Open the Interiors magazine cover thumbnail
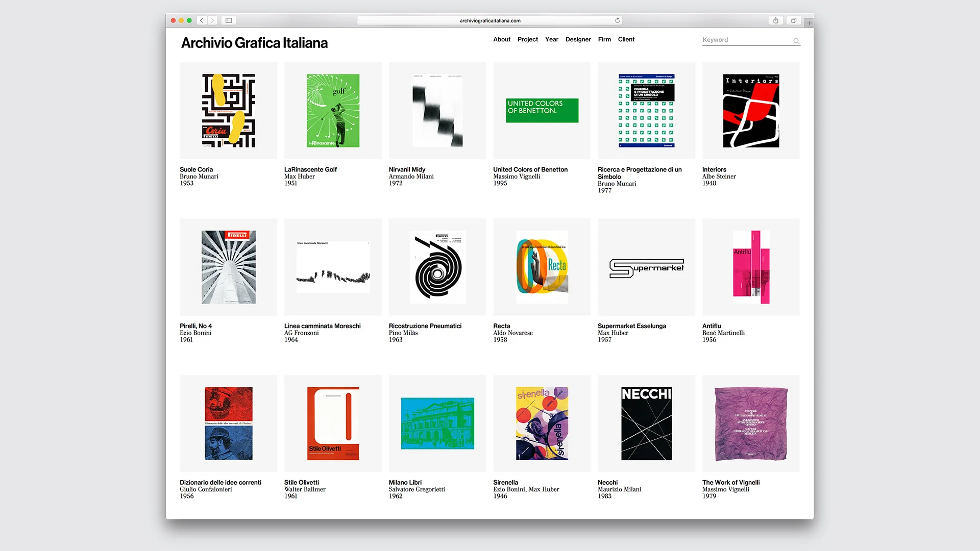This screenshot has width=980, height=551. [751, 111]
